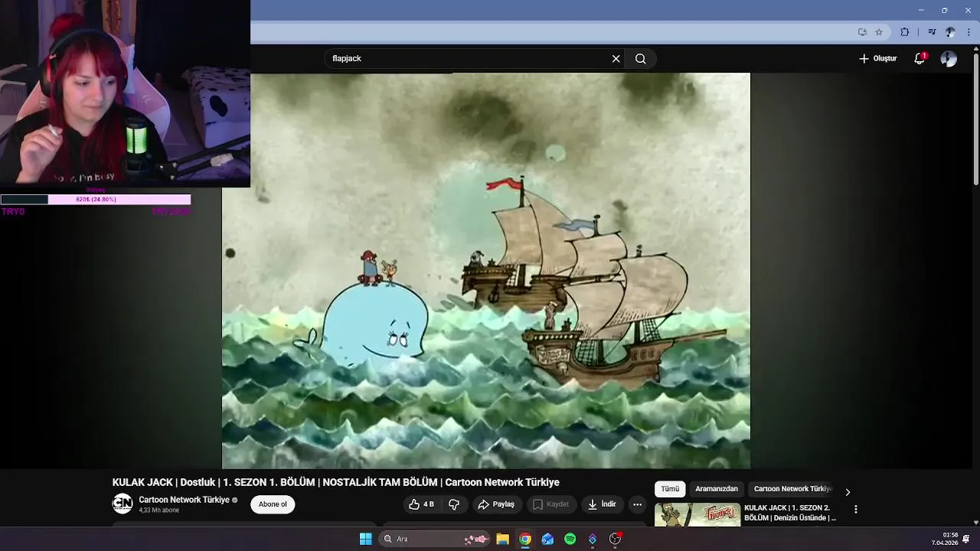Like the video with thumbs up
The image size is (980, 551).
click(x=421, y=504)
